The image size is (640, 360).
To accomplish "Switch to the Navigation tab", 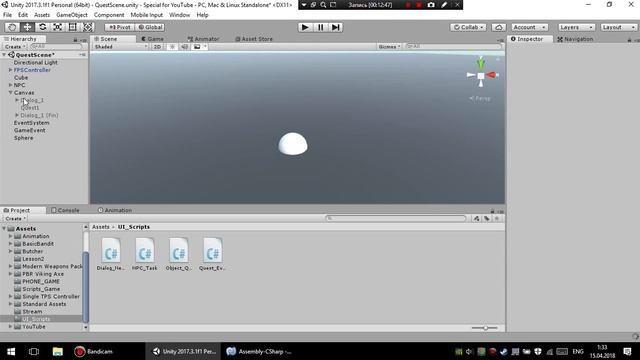I will [575, 39].
